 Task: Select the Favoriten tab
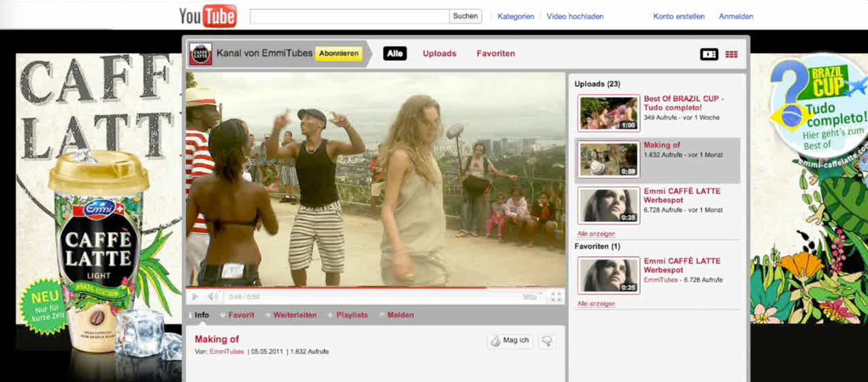coord(495,53)
